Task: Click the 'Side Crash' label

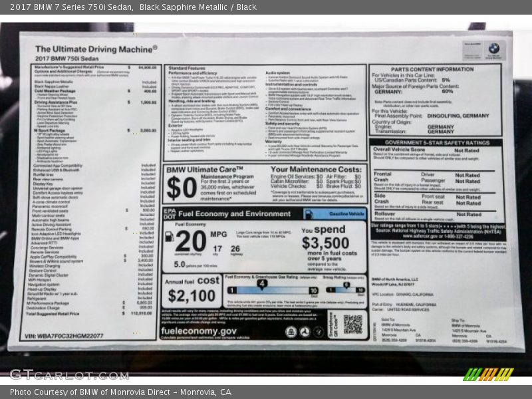Action: click(381, 198)
